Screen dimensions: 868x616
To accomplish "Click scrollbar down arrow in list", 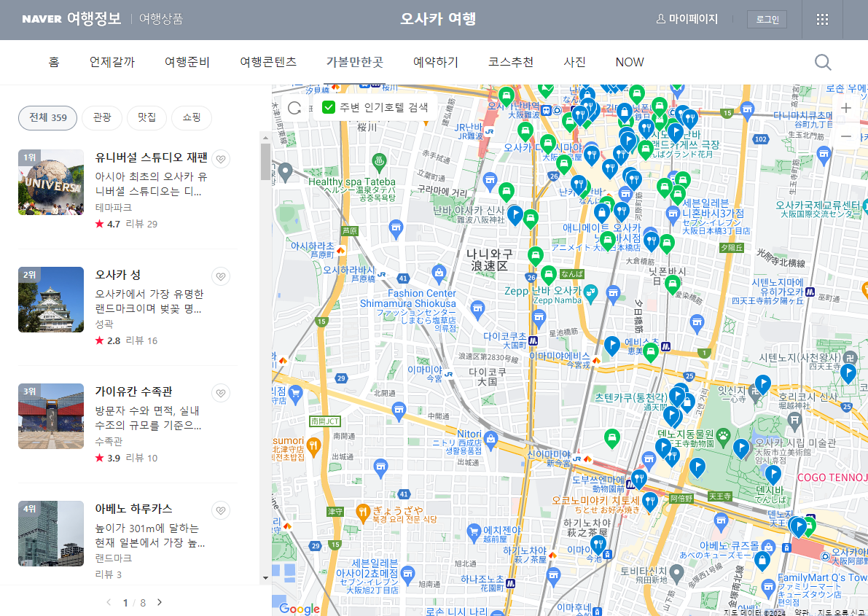I will [x=265, y=578].
